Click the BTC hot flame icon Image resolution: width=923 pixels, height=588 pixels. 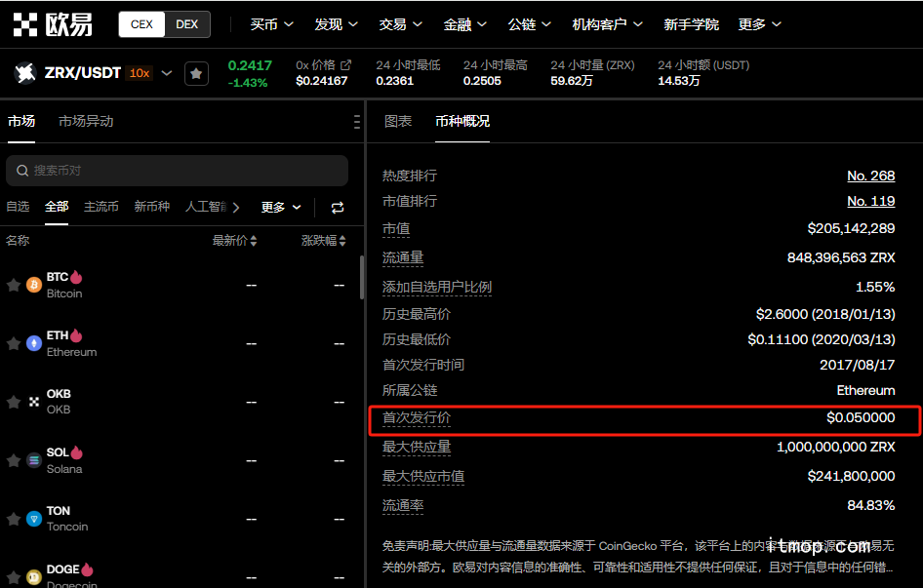pos(76,277)
